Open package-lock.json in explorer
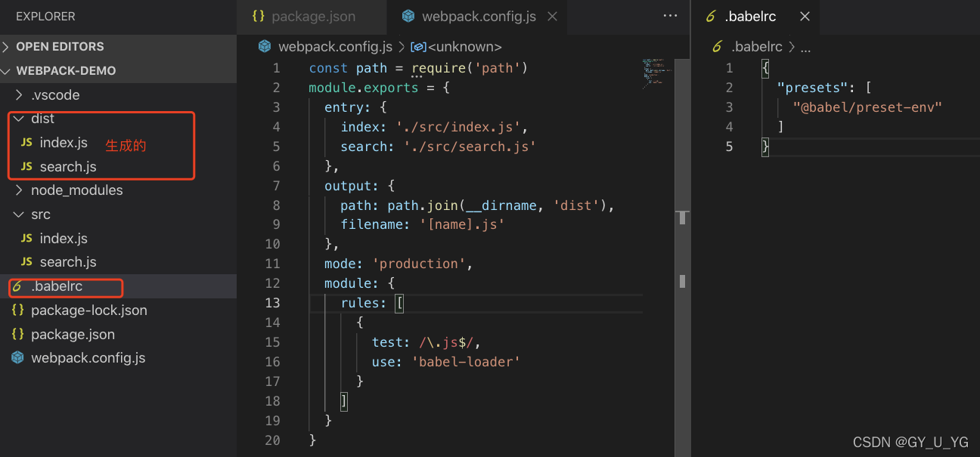 [x=89, y=310]
